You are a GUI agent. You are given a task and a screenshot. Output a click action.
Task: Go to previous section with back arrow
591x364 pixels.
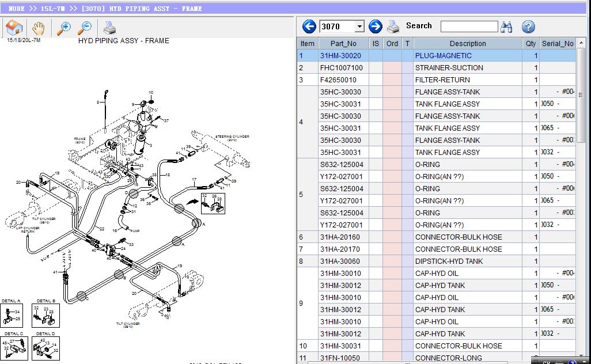(x=309, y=26)
